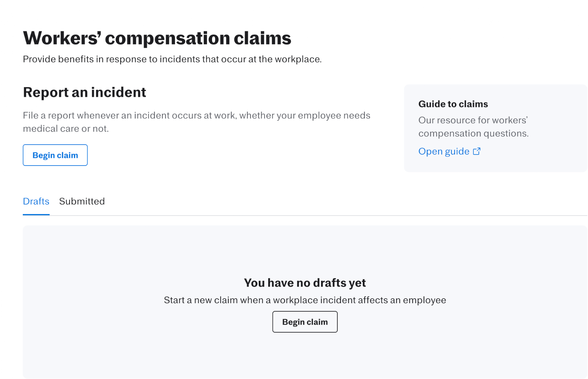588x379 pixels.
Task: Click the 'You have no drafts yet' heading
Action: point(305,283)
